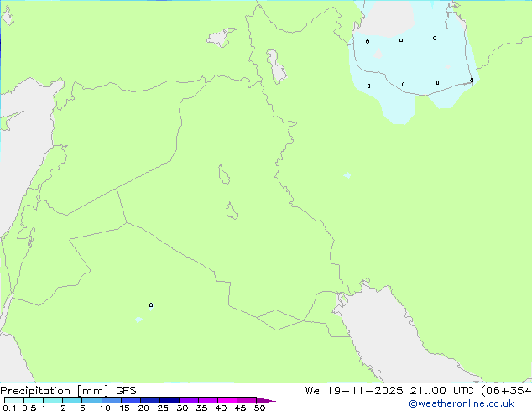Click the above-50 mm arrow end of legend

(266, 400)
